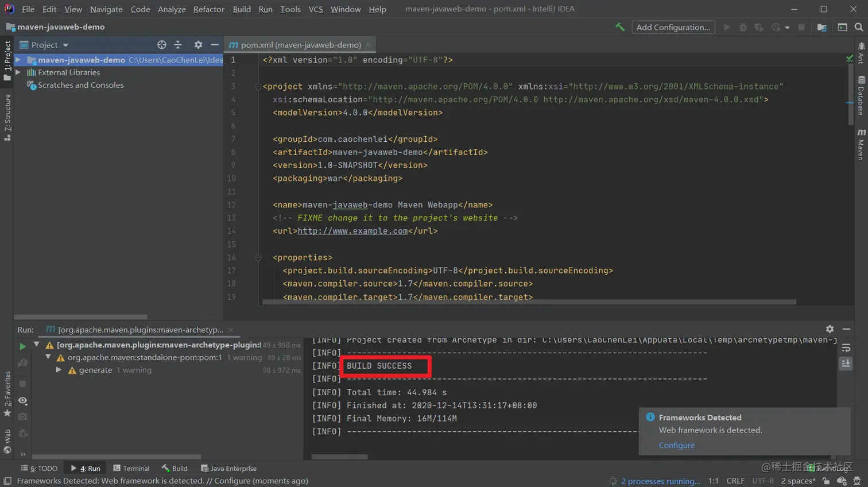Open the Java Enterprise tool tab

point(228,468)
